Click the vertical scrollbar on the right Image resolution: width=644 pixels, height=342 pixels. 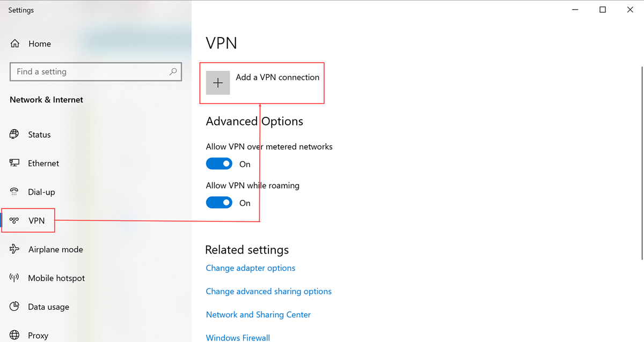(x=641, y=161)
